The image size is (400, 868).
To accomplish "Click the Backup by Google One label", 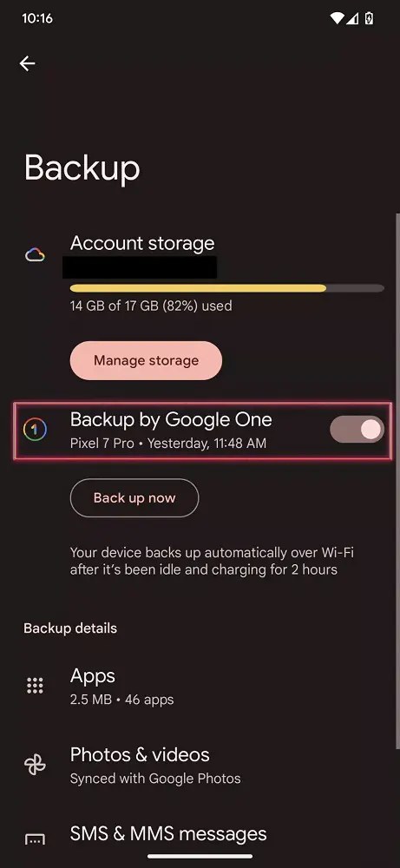I will tap(171, 419).
